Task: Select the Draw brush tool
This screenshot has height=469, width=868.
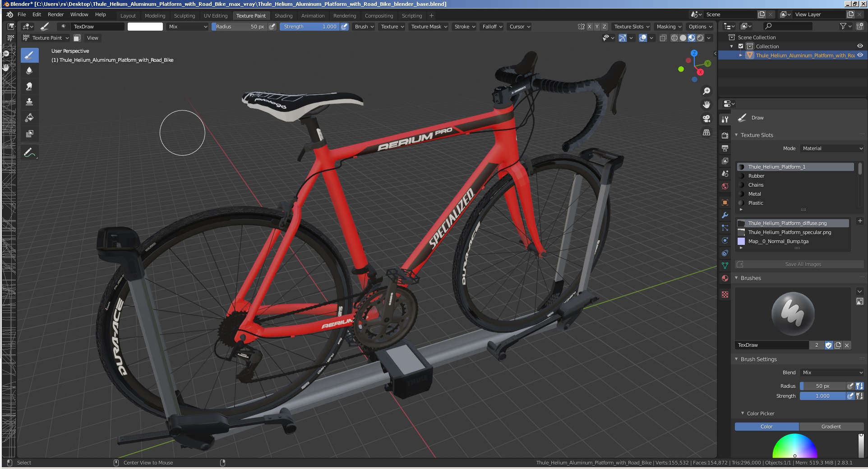Action: pos(29,55)
